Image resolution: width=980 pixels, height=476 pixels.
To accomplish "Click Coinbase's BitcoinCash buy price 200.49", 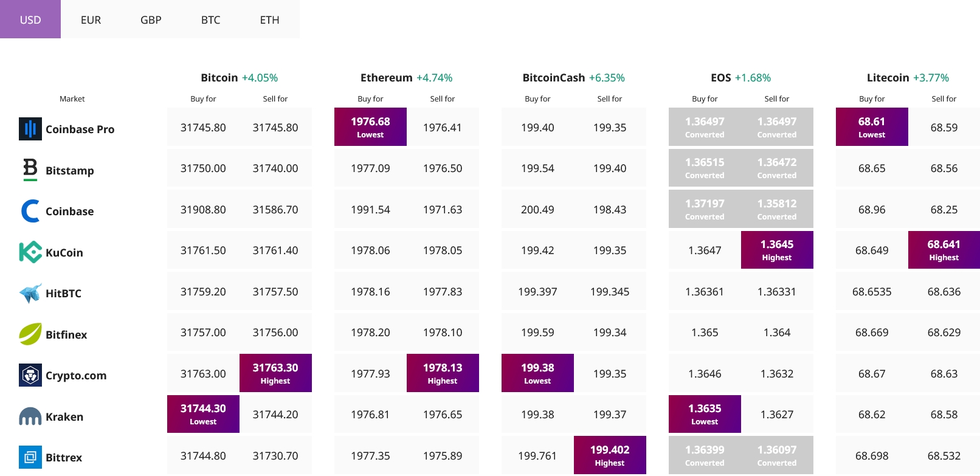I will [x=537, y=209].
